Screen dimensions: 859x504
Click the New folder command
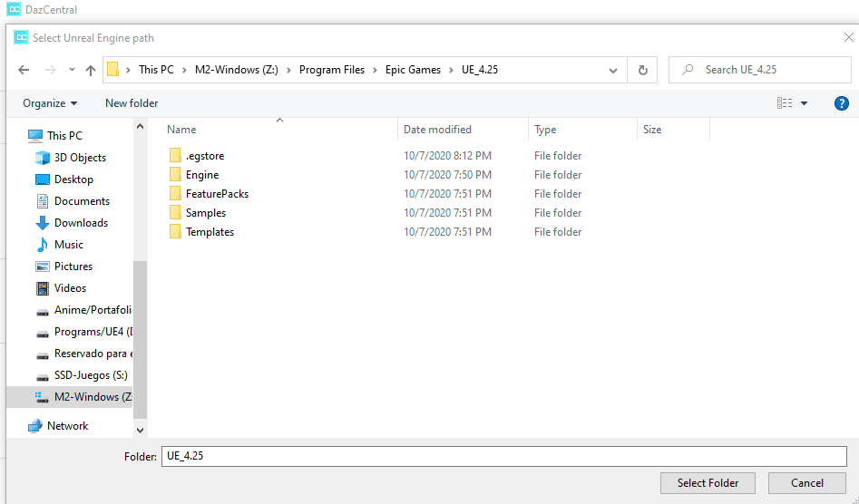[132, 103]
